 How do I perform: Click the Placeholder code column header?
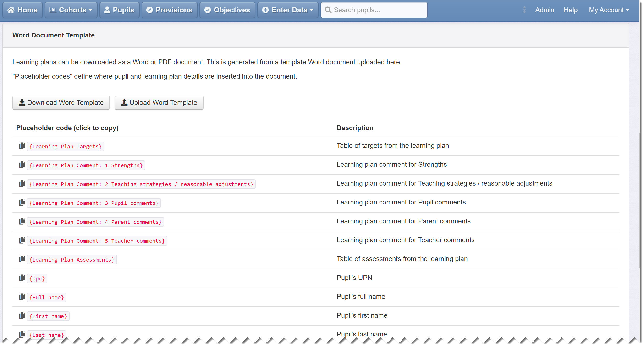tap(67, 128)
